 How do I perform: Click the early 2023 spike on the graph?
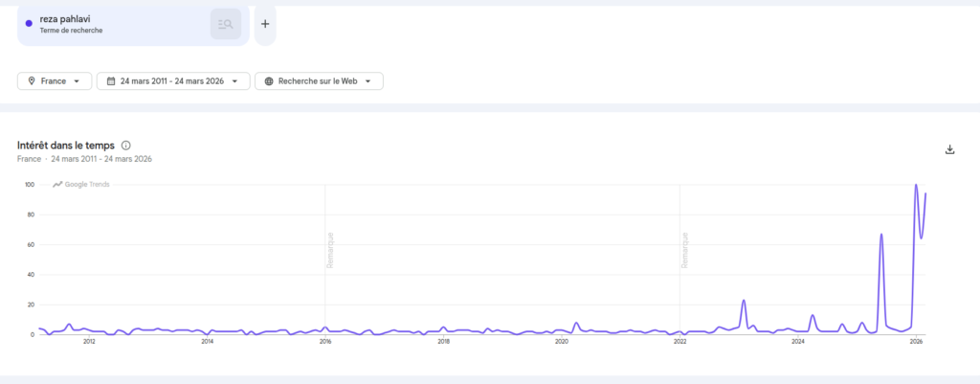[x=744, y=300]
